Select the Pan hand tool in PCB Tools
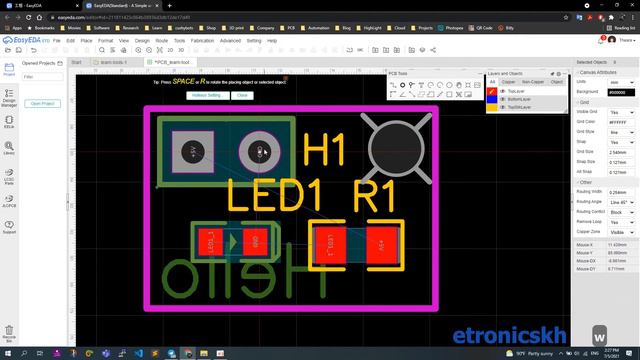 pyautogui.click(x=458, y=85)
